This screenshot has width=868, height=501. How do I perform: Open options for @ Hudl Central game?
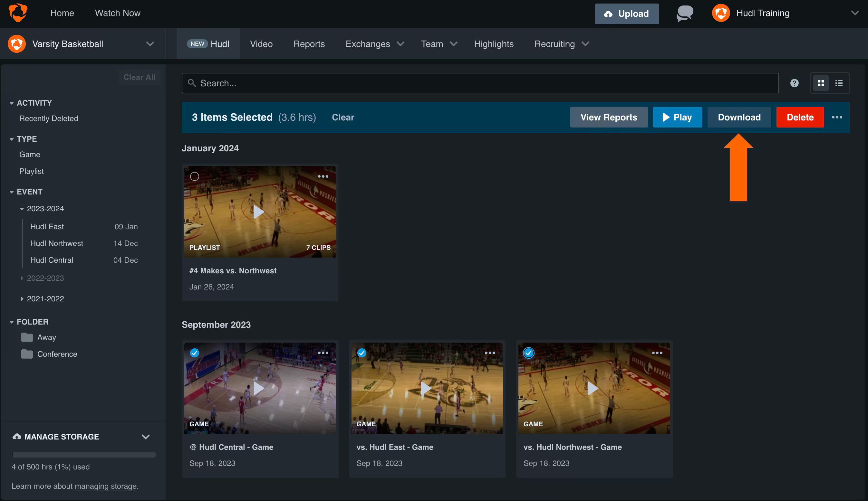(323, 353)
